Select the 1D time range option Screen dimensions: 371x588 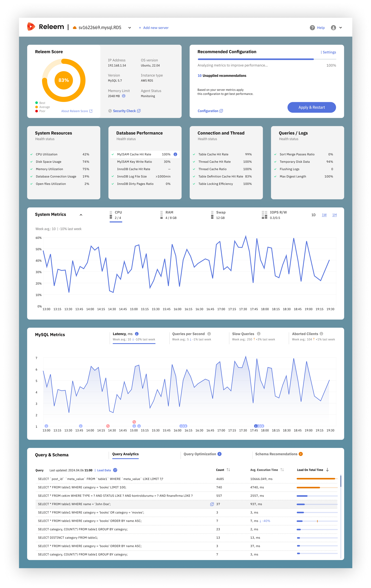(x=313, y=215)
